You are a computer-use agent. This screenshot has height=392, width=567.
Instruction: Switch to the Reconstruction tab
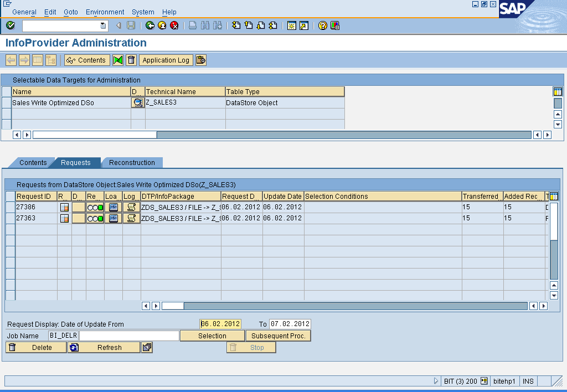(132, 163)
